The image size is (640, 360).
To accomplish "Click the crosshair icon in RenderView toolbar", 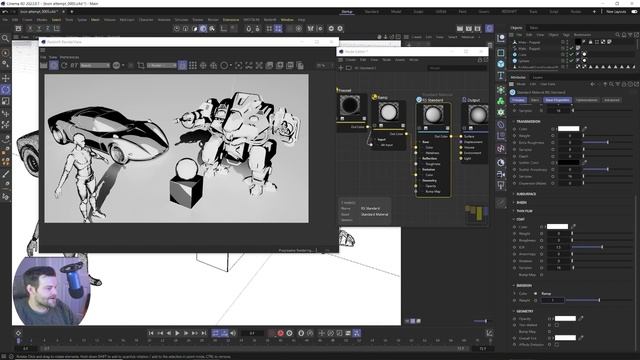I will click(203, 65).
